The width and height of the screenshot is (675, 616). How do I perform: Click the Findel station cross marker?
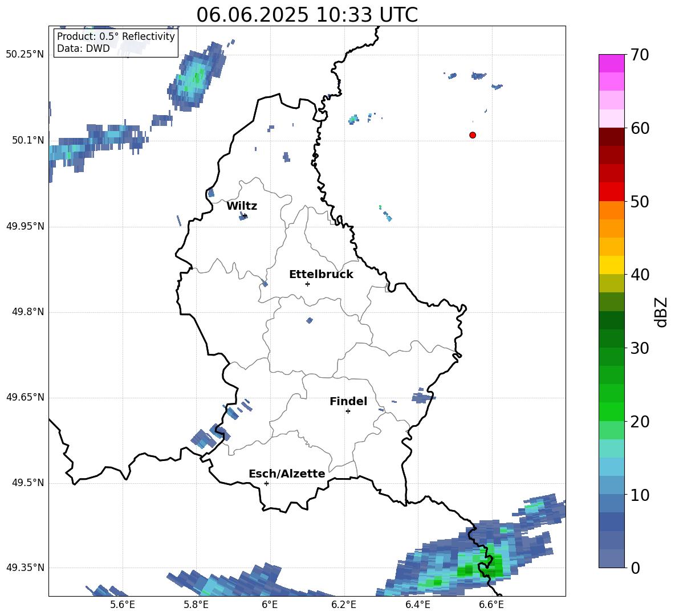(348, 411)
